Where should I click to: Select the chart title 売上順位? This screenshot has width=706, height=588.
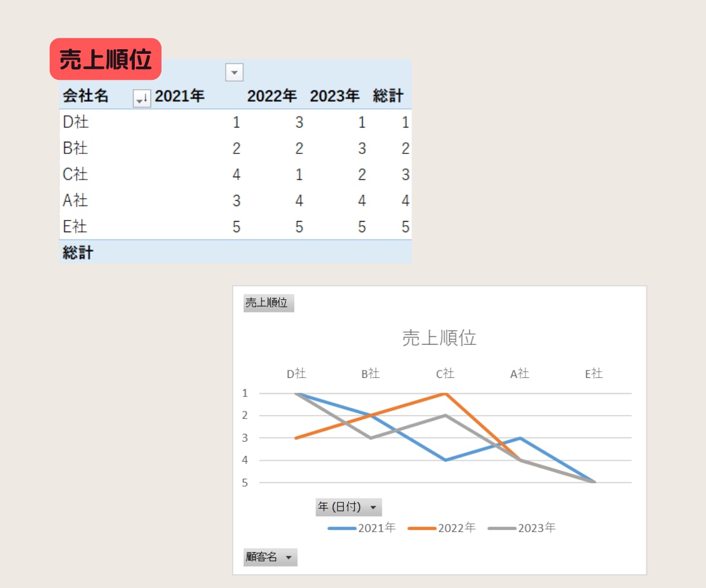439,337
